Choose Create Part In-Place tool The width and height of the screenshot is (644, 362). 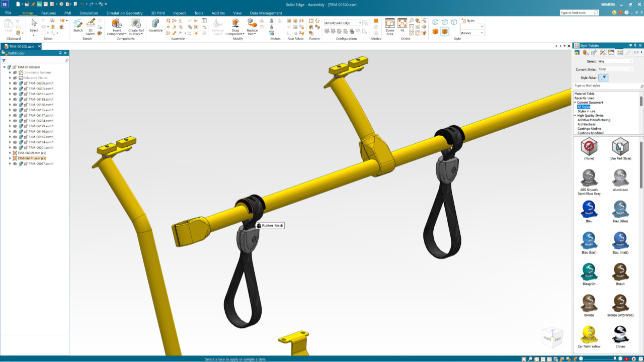coord(136,23)
